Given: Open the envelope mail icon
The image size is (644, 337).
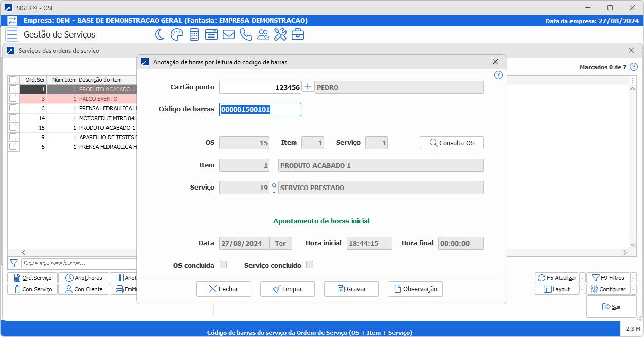Looking at the screenshot, I should [x=228, y=34].
